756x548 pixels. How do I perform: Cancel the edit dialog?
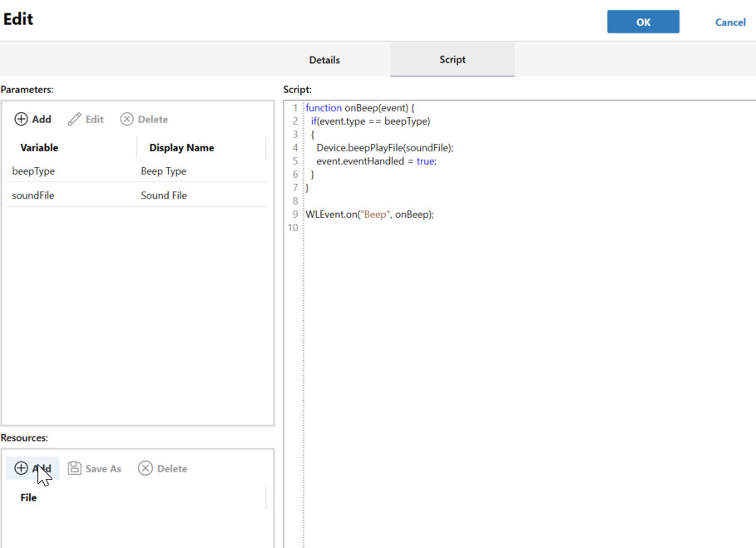pyautogui.click(x=730, y=22)
